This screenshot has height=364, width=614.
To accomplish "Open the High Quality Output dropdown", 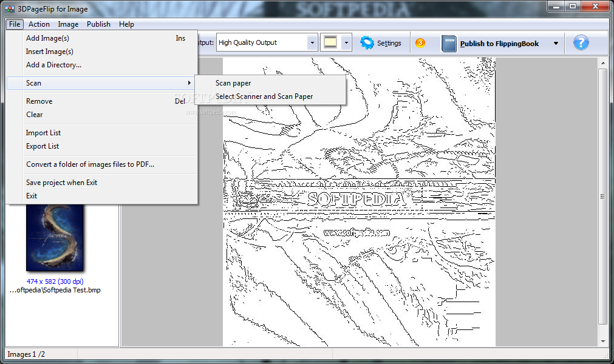I will pyautogui.click(x=312, y=42).
